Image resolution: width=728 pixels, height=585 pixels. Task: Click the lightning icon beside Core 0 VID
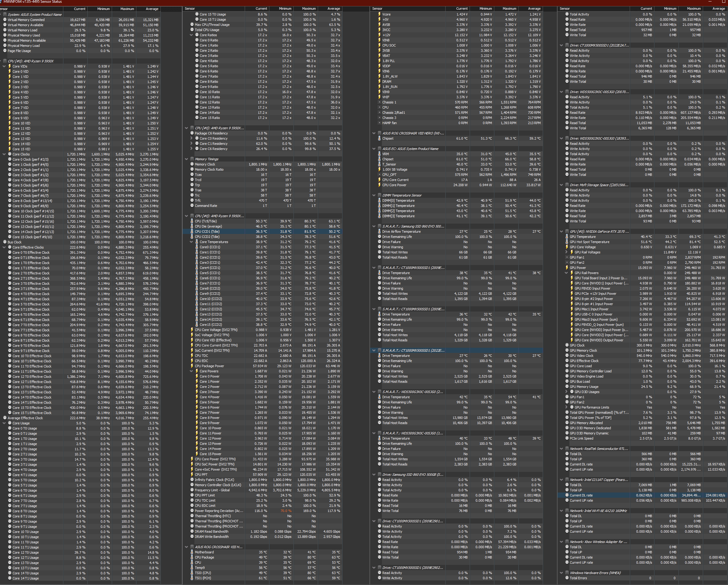coord(9,71)
